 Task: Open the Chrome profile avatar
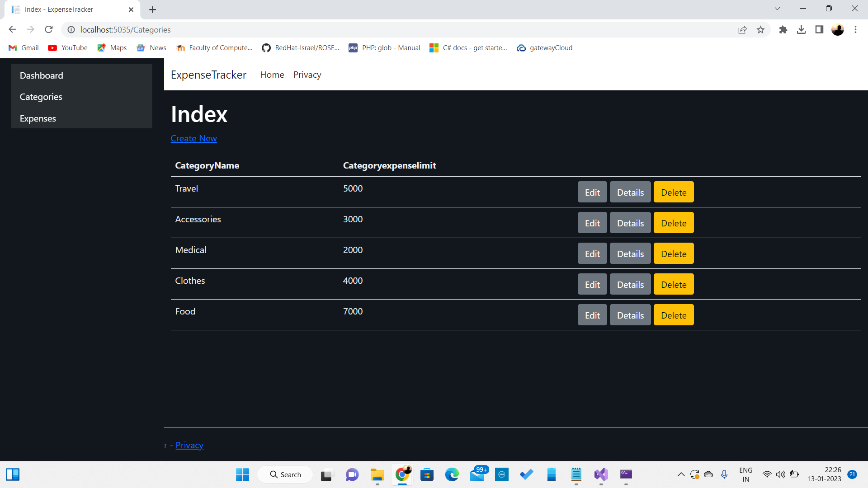(838, 29)
